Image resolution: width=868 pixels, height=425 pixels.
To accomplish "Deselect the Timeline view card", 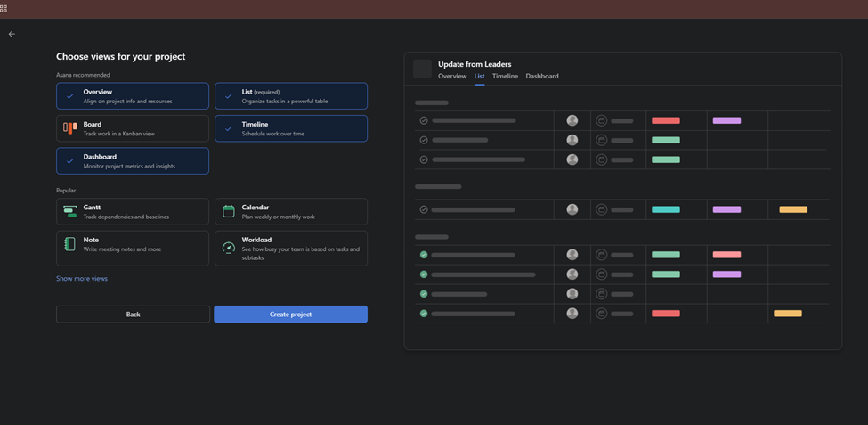I will pos(290,128).
